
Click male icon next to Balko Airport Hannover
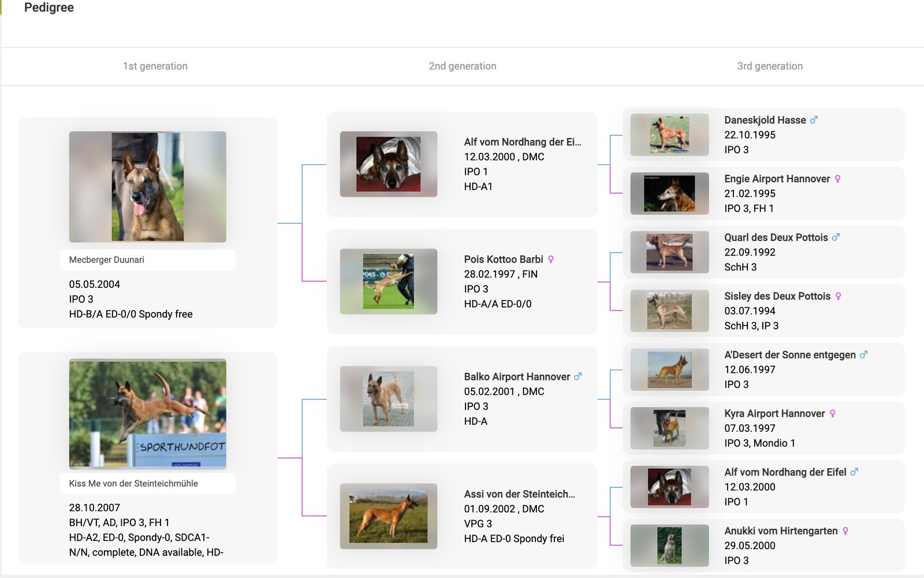(x=577, y=377)
